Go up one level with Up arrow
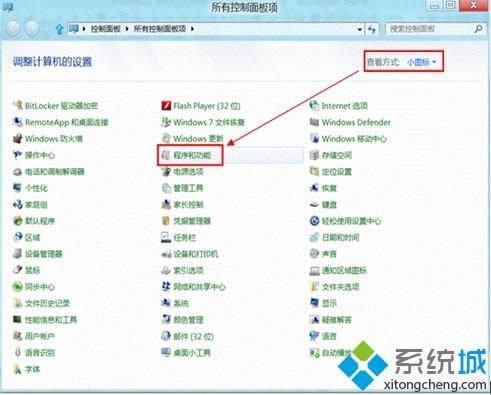 pos(59,29)
